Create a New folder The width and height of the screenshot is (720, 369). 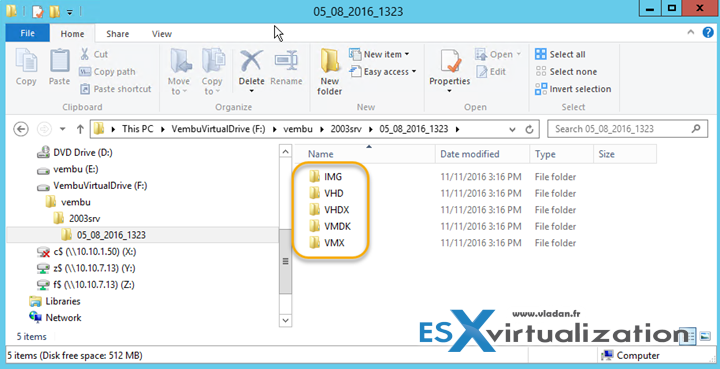pos(330,71)
